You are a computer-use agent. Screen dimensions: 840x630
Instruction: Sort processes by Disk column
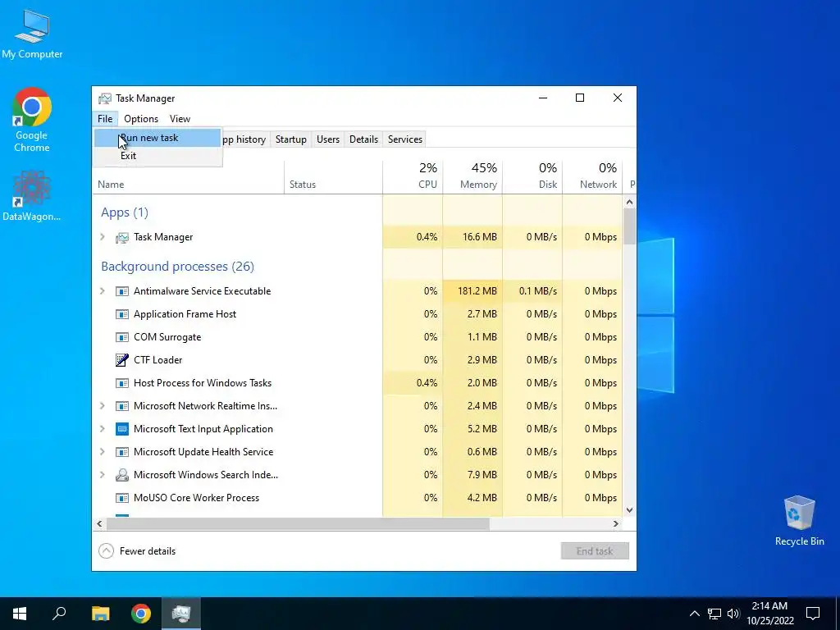pyautogui.click(x=533, y=177)
